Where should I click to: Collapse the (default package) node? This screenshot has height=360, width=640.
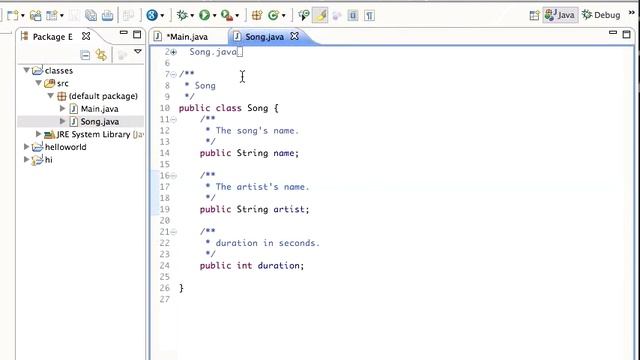pos(51,96)
